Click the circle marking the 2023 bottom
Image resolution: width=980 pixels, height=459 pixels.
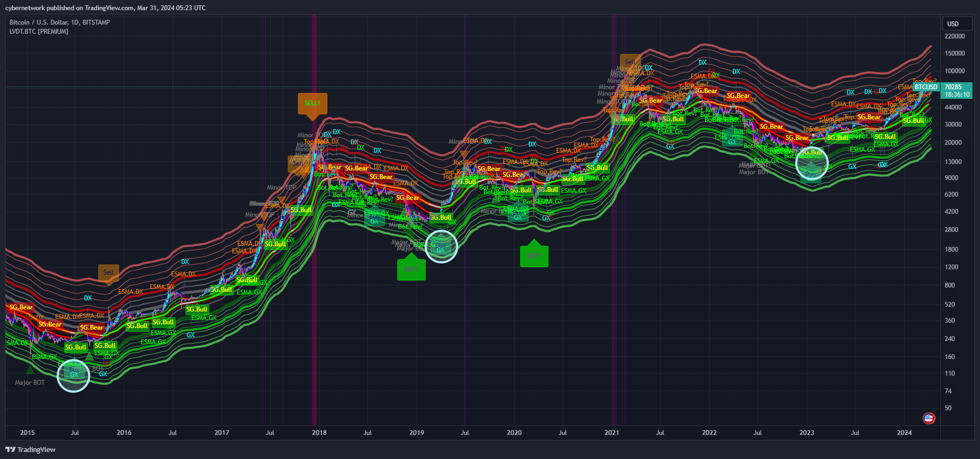(812, 162)
